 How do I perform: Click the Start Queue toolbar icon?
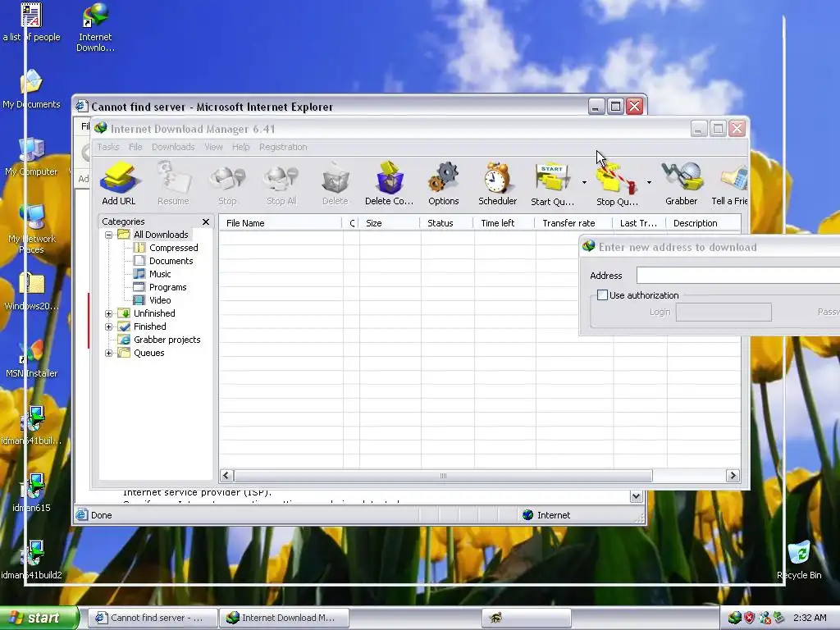pos(552,184)
